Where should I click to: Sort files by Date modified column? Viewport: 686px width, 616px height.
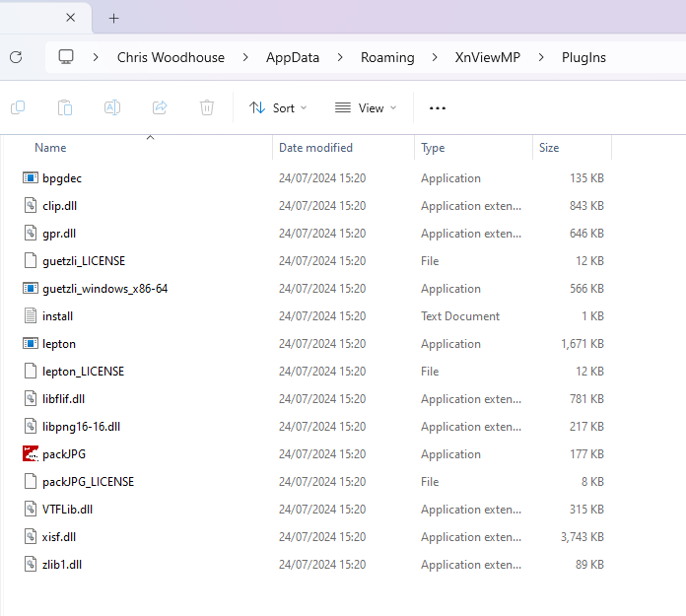pos(315,148)
